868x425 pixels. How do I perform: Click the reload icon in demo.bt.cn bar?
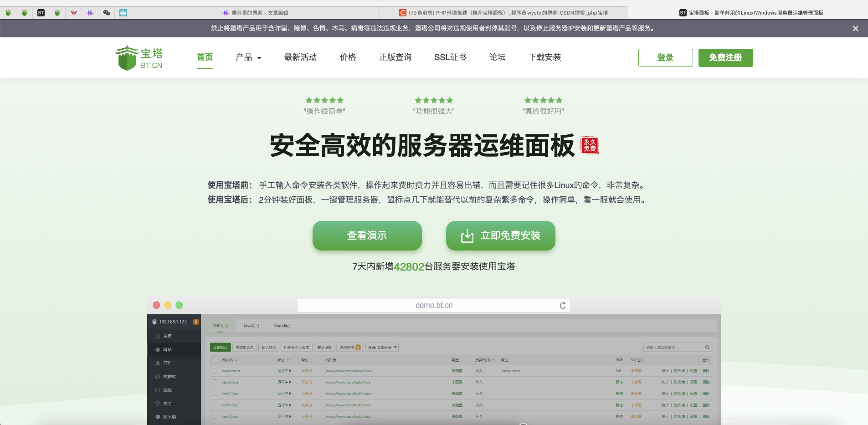click(563, 305)
